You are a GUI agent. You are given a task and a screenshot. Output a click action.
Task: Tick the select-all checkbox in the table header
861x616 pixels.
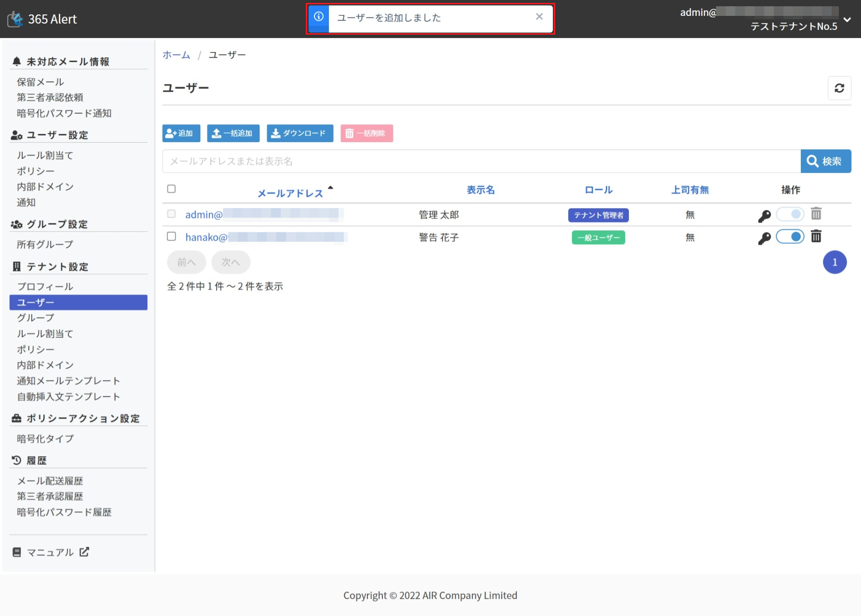(x=171, y=189)
